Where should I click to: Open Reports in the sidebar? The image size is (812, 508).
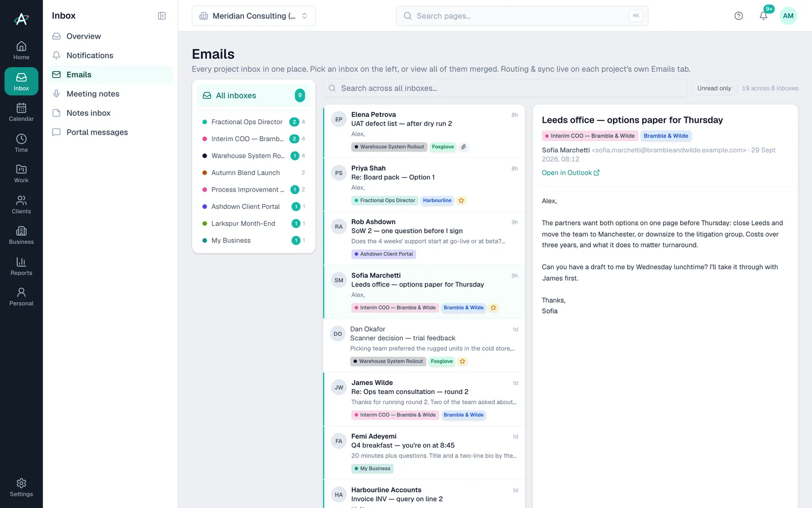(x=21, y=266)
